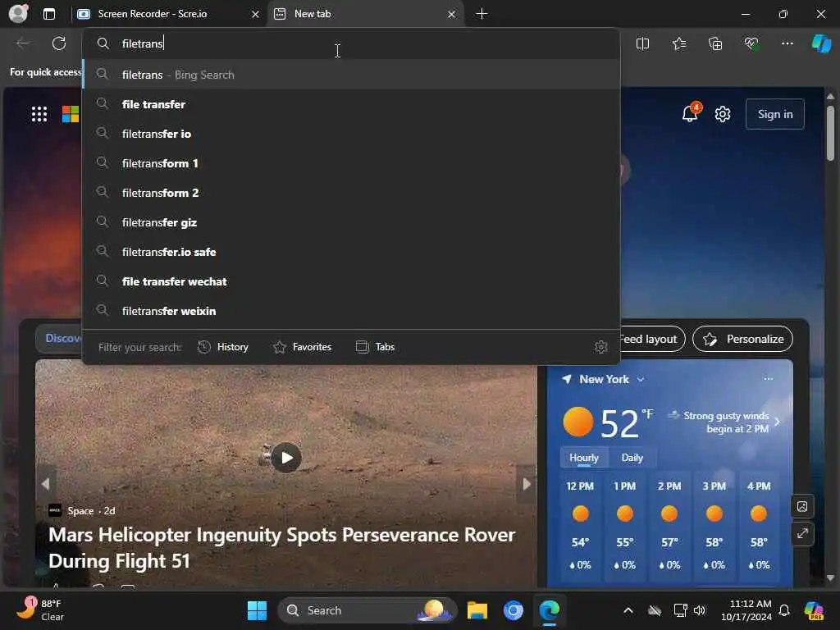
Task: Choose 'file transfer' suggestion
Action: pyautogui.click(x=351, y=104)
